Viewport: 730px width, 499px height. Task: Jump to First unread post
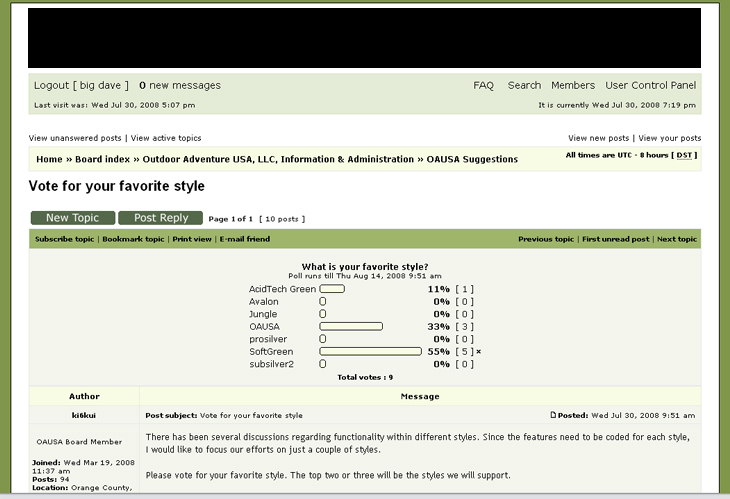(616, 240)
